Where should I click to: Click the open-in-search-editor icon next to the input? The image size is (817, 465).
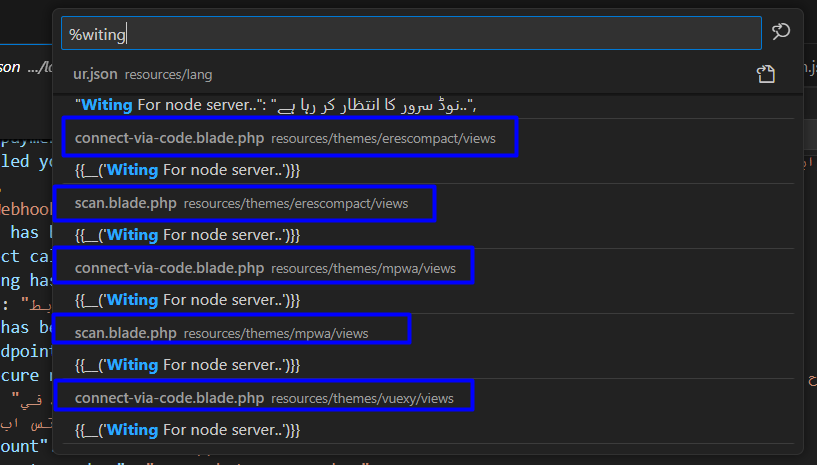point(780,32)
